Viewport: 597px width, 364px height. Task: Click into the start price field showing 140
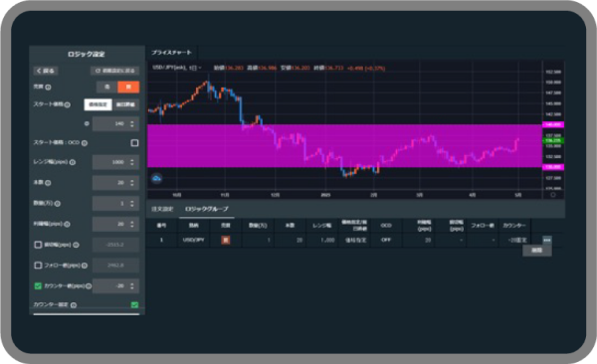(x=115, y=124)
